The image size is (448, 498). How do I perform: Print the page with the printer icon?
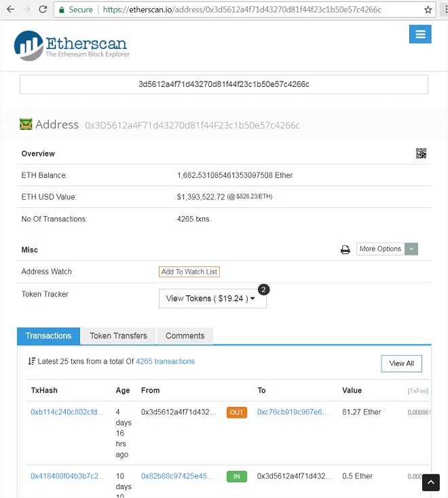(x=346, y=250)
